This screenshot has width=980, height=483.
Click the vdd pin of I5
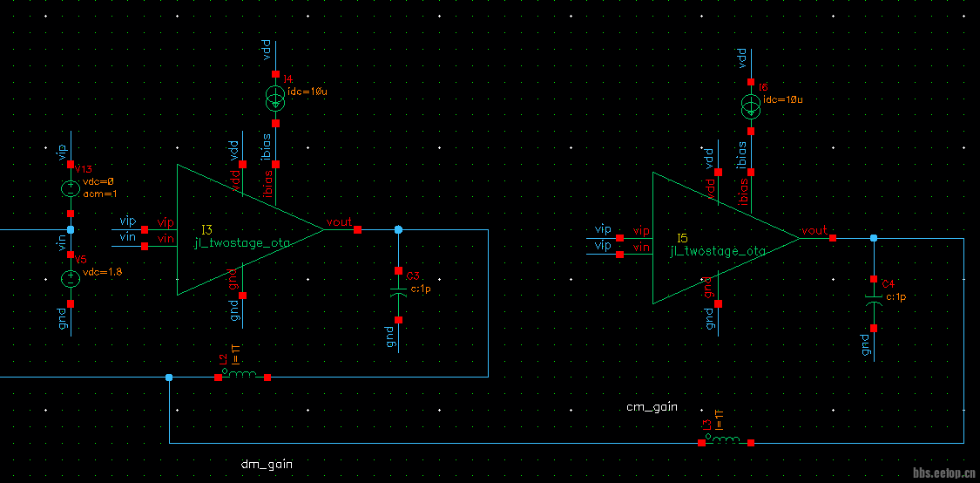tap(718, 172)
